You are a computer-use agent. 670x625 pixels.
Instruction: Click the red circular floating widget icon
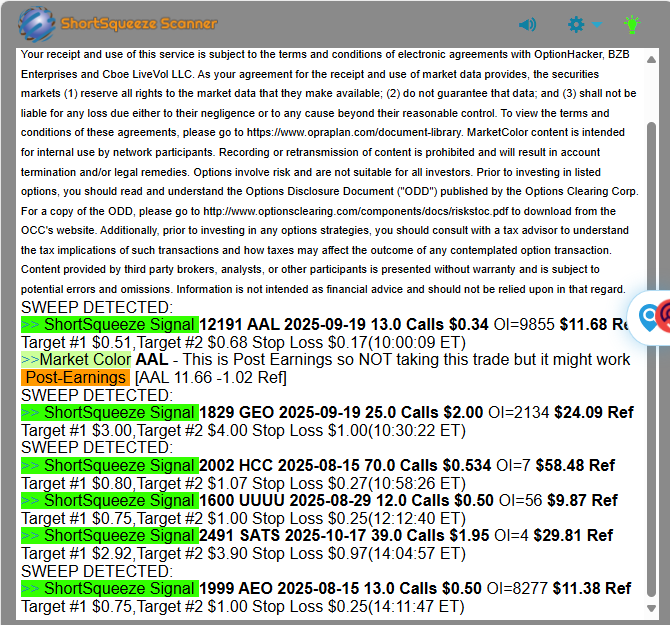(x=664, y=316)
